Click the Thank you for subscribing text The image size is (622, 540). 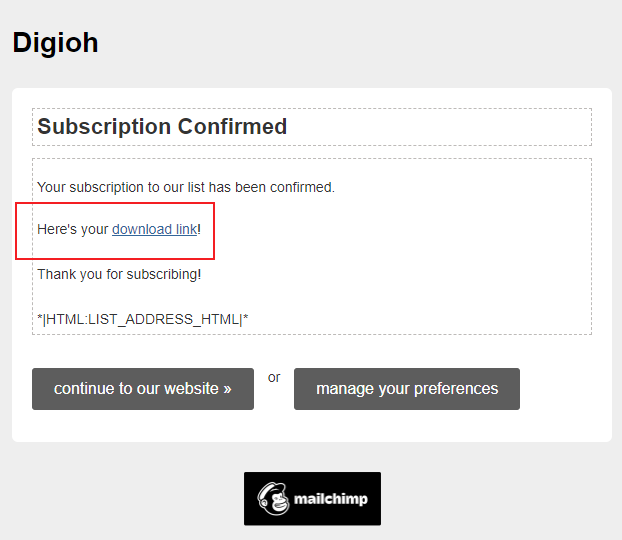coord(119,274)
